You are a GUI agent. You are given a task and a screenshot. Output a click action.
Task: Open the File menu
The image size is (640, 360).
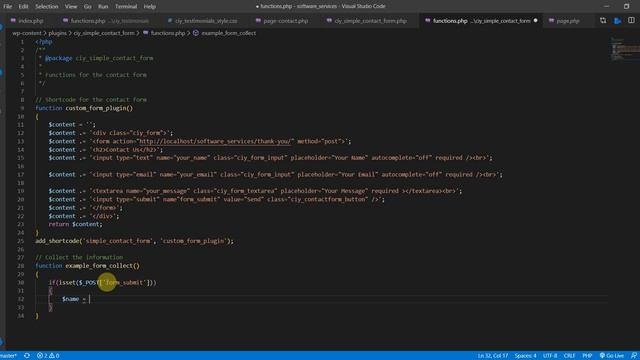[7, 7]
